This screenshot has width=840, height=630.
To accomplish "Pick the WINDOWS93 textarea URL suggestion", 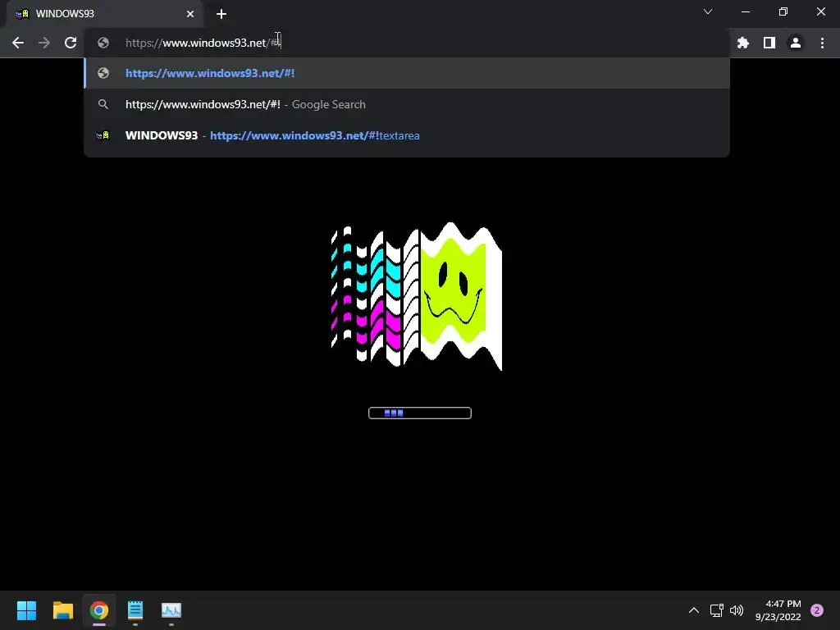I will tap(407, 135).
